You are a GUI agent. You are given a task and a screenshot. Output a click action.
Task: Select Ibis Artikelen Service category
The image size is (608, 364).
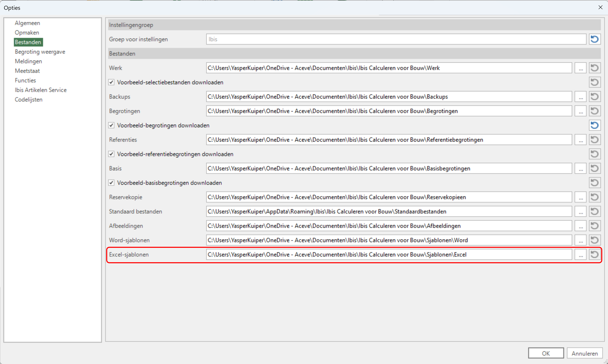(x=41, y=90)
